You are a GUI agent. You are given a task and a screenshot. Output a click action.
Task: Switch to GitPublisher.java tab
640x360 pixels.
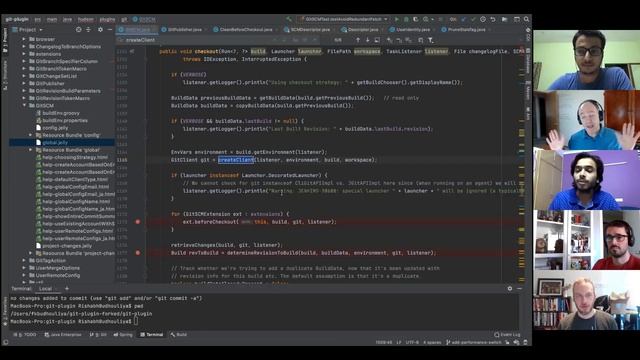click(x=184, y=30)
